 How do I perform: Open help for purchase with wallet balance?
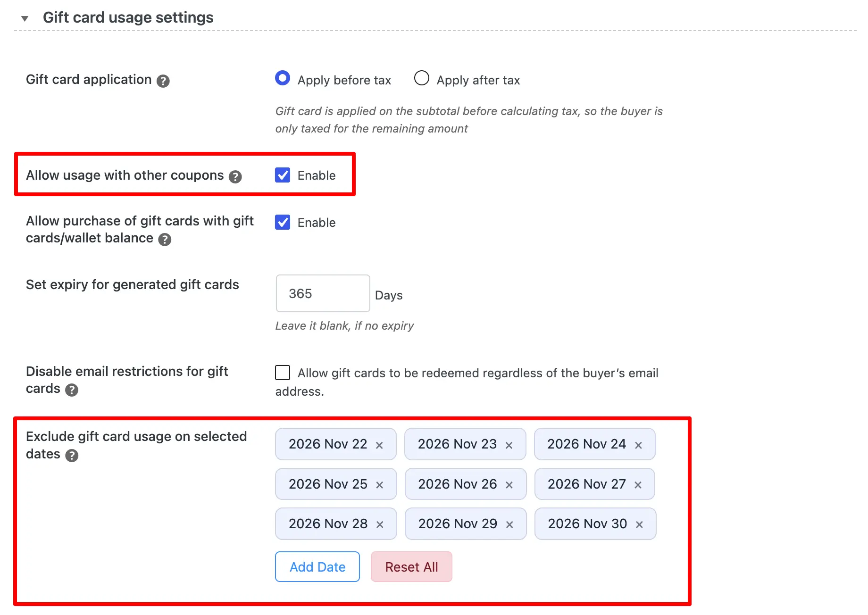[x=165, y=240]
